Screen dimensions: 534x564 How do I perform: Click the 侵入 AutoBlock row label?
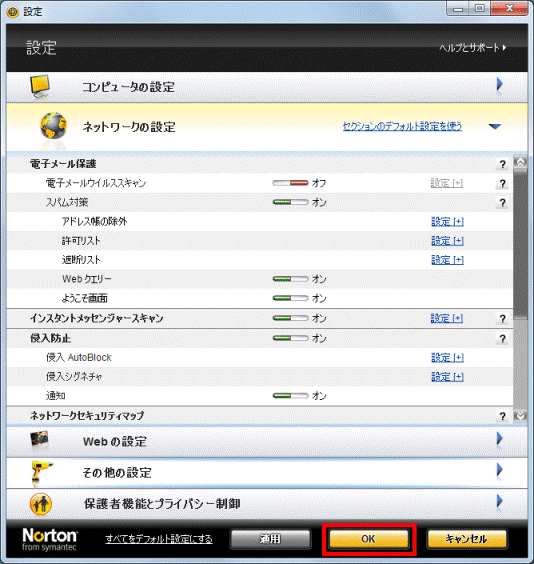(78, 358)
